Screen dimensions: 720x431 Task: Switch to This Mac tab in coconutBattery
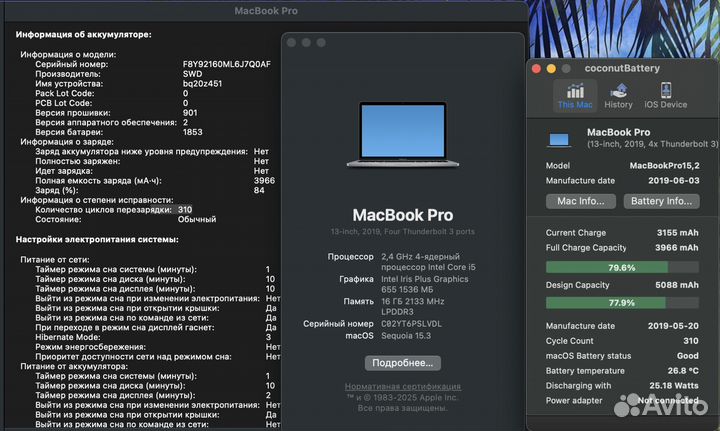575,95
